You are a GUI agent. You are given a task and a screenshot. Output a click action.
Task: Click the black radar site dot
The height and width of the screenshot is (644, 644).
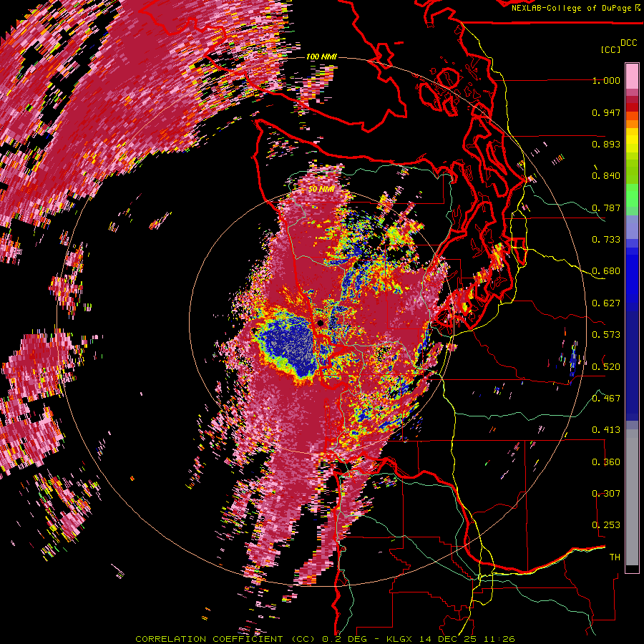pyautogui.click(x=321, y=323)
